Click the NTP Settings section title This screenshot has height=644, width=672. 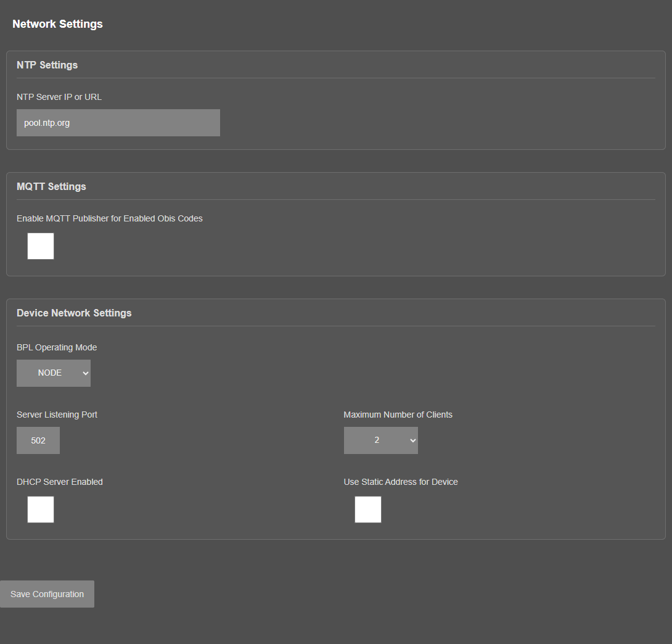pos(47,65)
